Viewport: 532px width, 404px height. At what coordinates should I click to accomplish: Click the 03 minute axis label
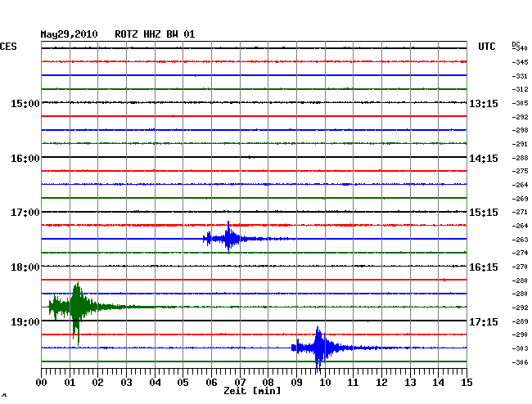pos(126,383)
